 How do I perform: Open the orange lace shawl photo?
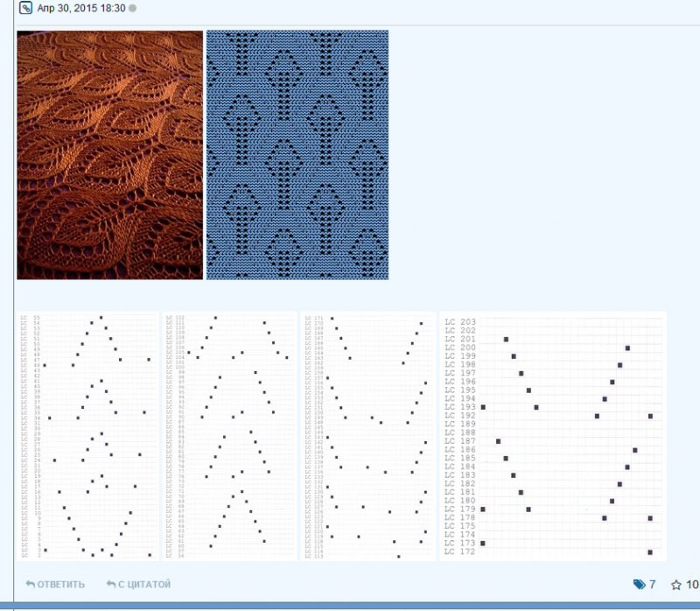tap(109, 155)
